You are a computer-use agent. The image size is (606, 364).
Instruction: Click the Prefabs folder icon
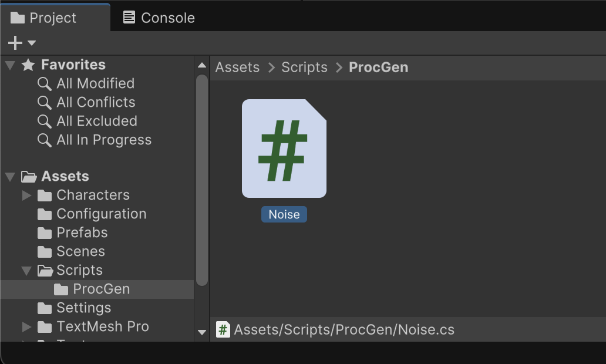point(45,232)
